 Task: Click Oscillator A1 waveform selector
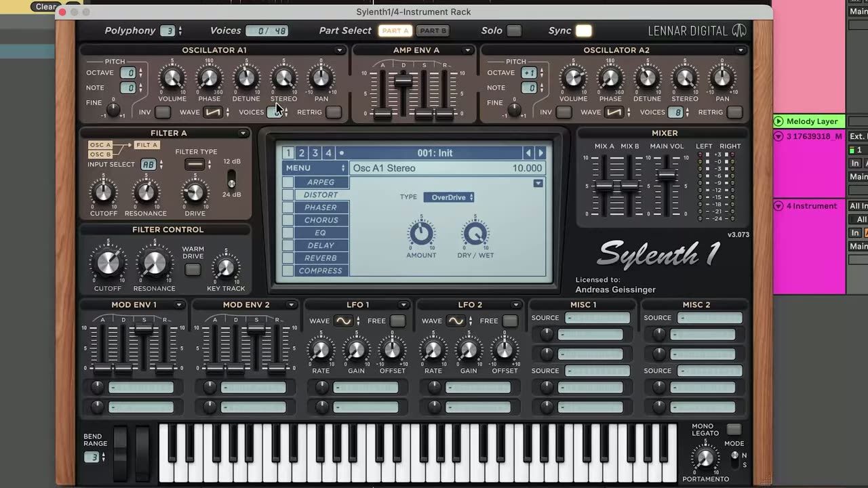(x=213, y=113)
